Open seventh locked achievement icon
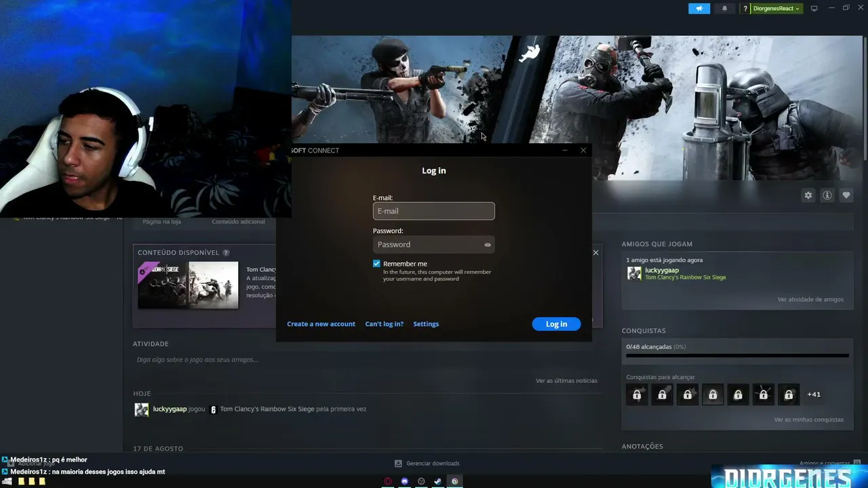The width and height of the screenshot is (868, 488). pos(789,394)
